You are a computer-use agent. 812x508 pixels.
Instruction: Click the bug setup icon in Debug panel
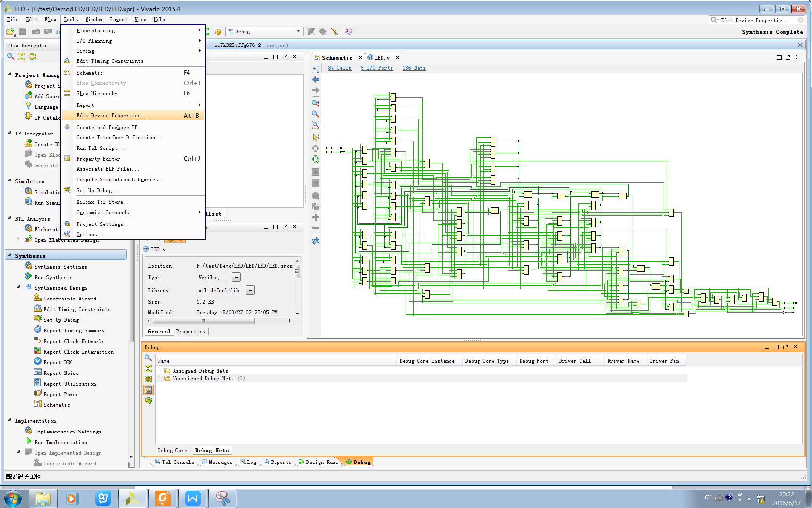148,401
